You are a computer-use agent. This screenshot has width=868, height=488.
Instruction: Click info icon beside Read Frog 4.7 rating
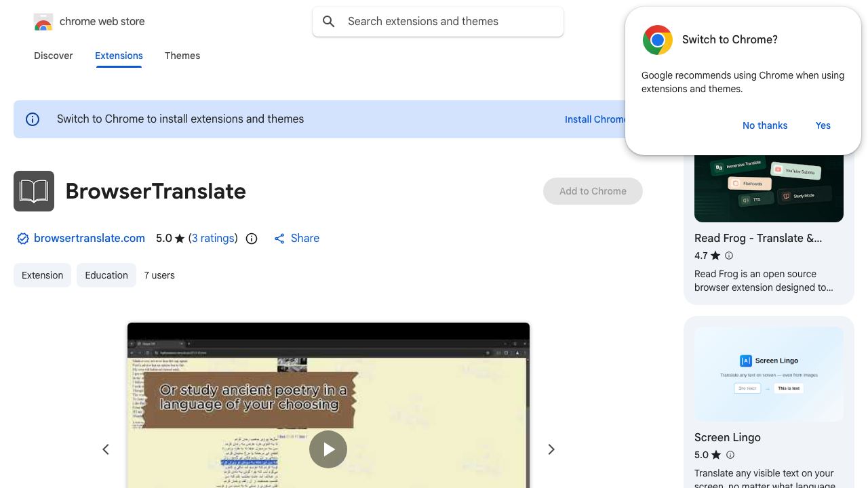tap(729, 256)
